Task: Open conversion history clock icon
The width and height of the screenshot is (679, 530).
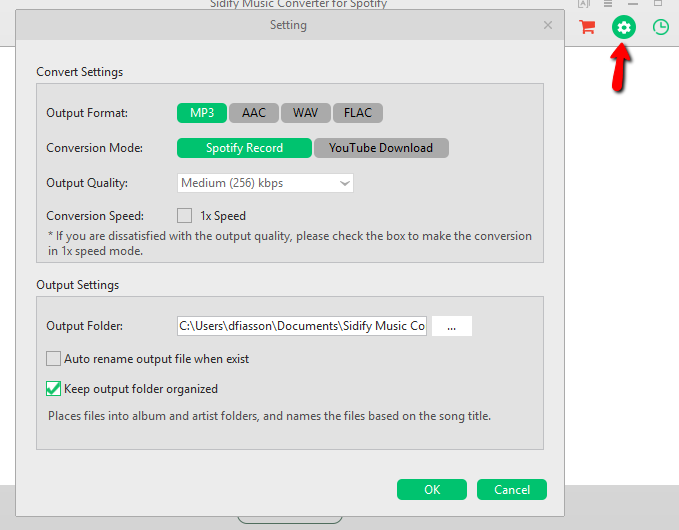Action: [660, 27]
